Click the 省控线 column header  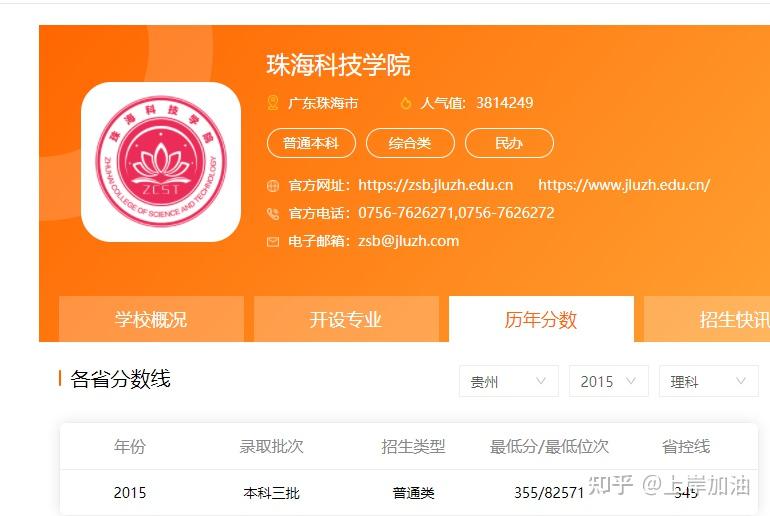coord(686,446)
